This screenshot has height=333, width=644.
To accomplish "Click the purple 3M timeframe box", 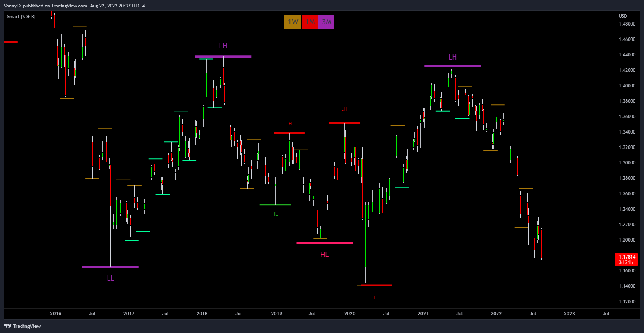I will coord(326,22).
